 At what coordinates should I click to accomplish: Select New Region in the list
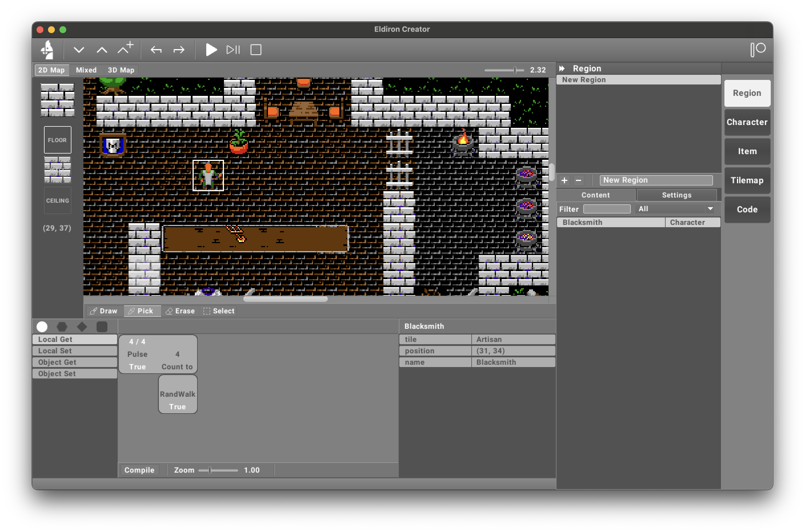click(638, 80)
